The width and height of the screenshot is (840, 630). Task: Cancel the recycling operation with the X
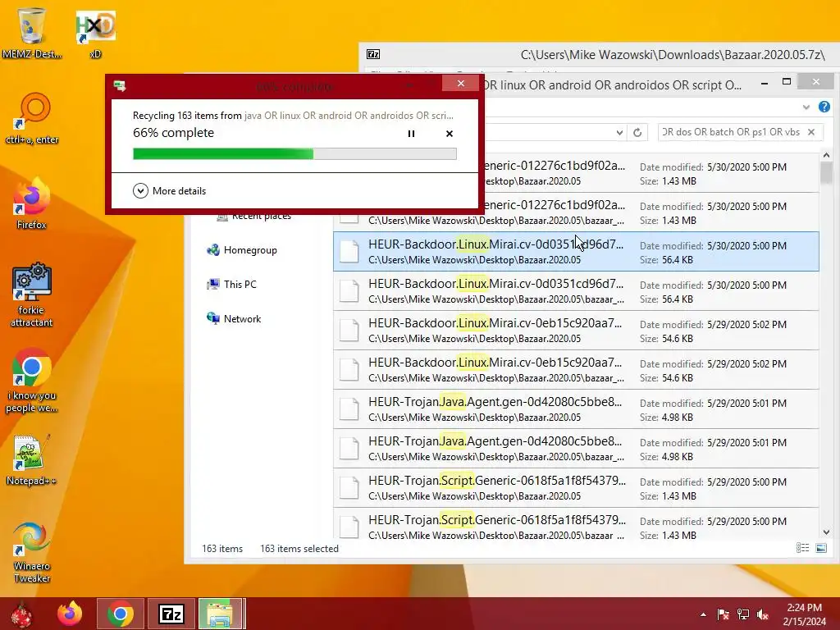pyautogui.click(x=450, y=134)
